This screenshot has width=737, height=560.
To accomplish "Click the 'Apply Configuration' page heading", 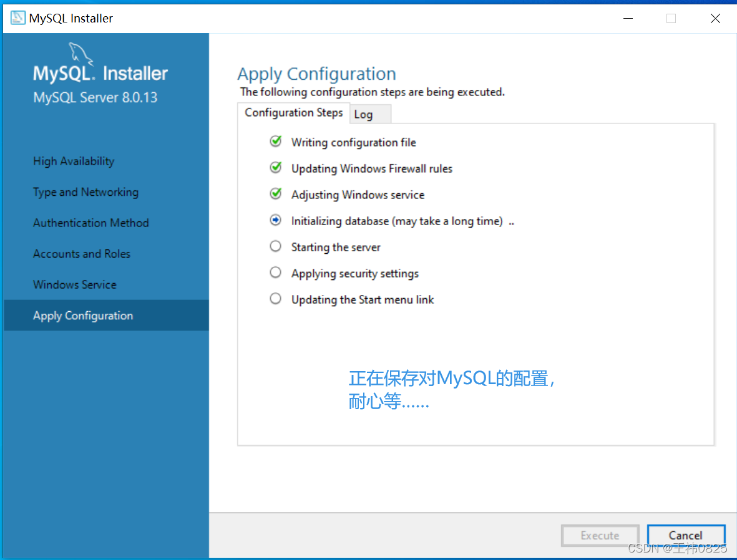I will coord(317,74).
